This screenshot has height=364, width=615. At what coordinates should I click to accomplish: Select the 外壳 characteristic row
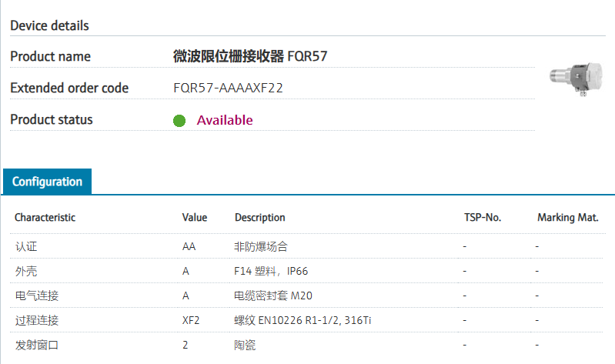tap(25, 271)
